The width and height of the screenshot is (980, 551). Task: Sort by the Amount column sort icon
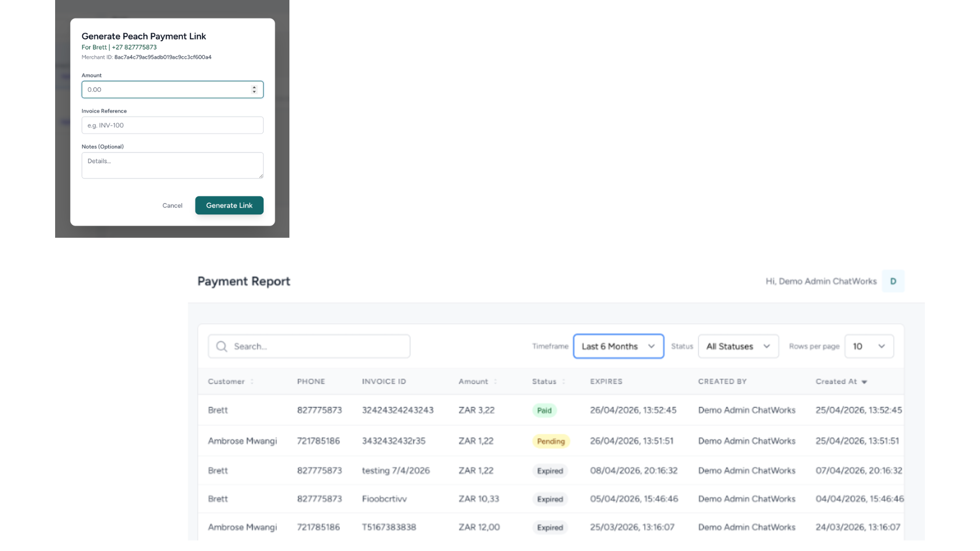[495, 382]
